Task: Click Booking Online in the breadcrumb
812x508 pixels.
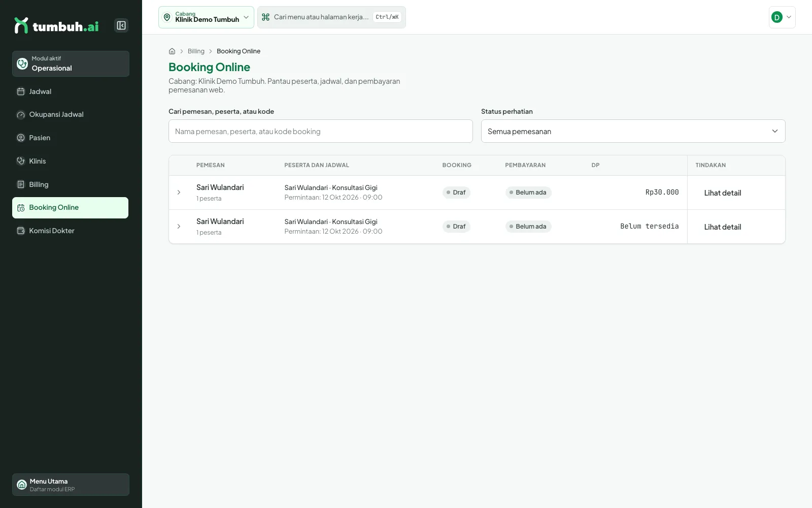Action: (239, 51)
